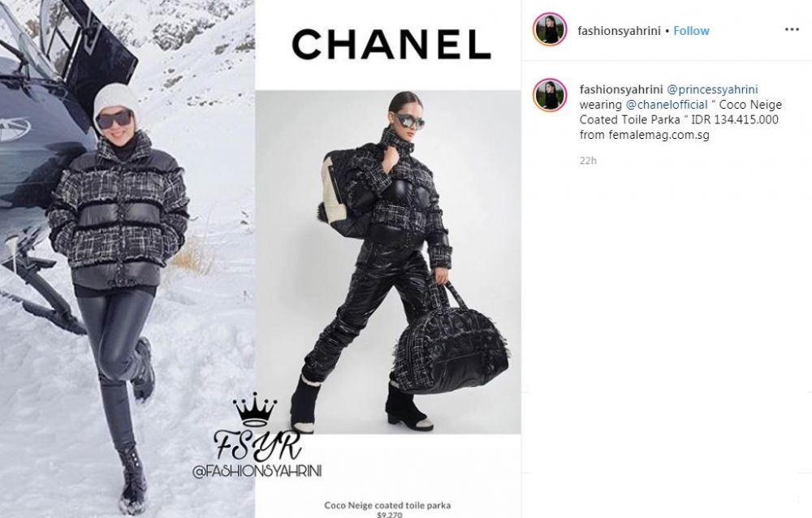Open the fashionsyahrini username in header
Viewport: 812px width, 518px height.
click(619, 31)
